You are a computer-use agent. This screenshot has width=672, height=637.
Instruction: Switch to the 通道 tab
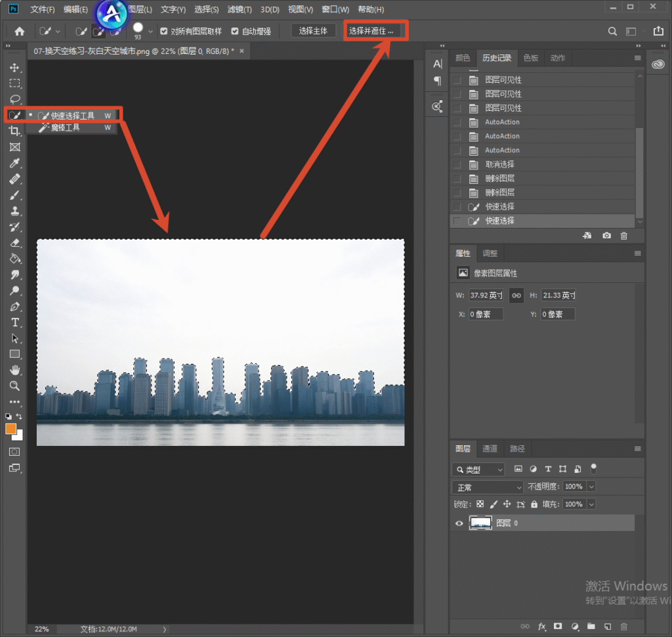coord(490,449)
